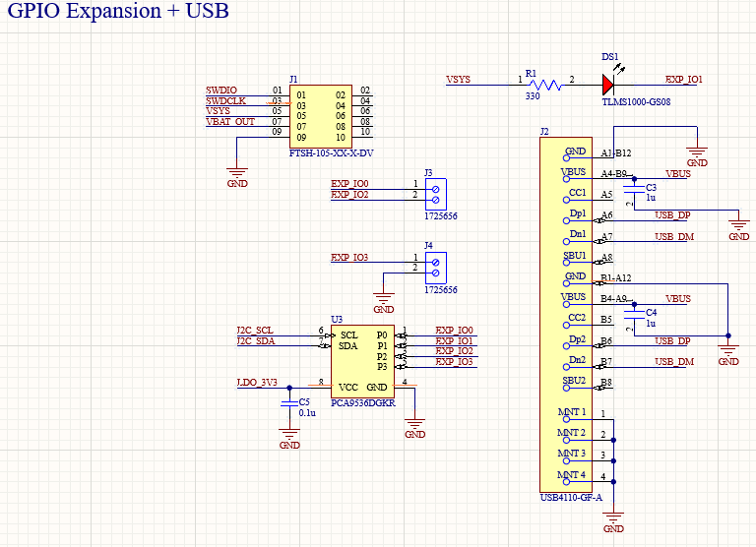The width and height of the screenshot is (756, 547).
Task: Click the USB4110-GF-A part label
Action: click(571, 498)
